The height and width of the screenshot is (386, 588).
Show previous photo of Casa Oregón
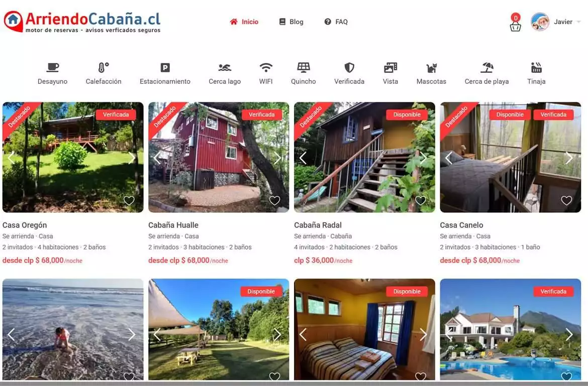[x=11, y=158]
